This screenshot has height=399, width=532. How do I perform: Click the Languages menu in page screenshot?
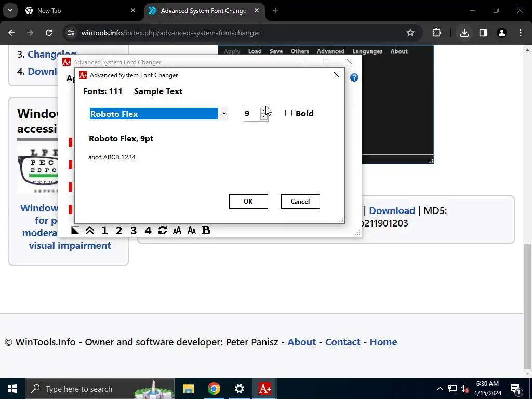(x=367, y=51)
